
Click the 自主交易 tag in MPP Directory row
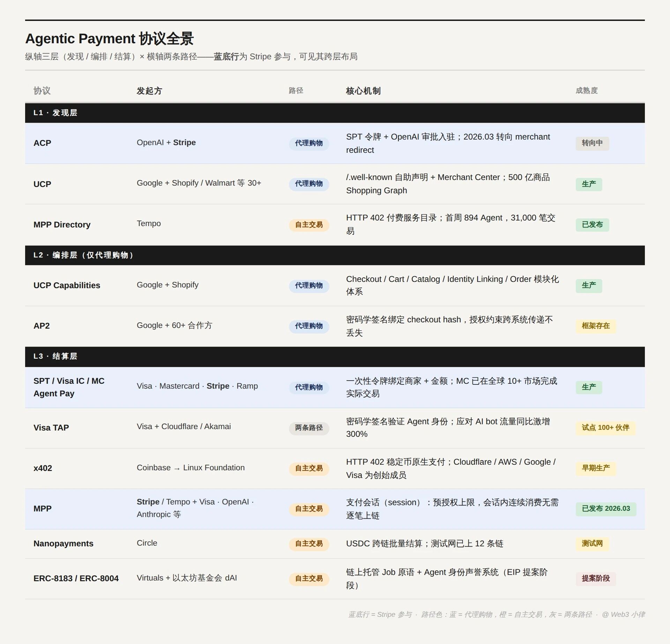[309, 225]
